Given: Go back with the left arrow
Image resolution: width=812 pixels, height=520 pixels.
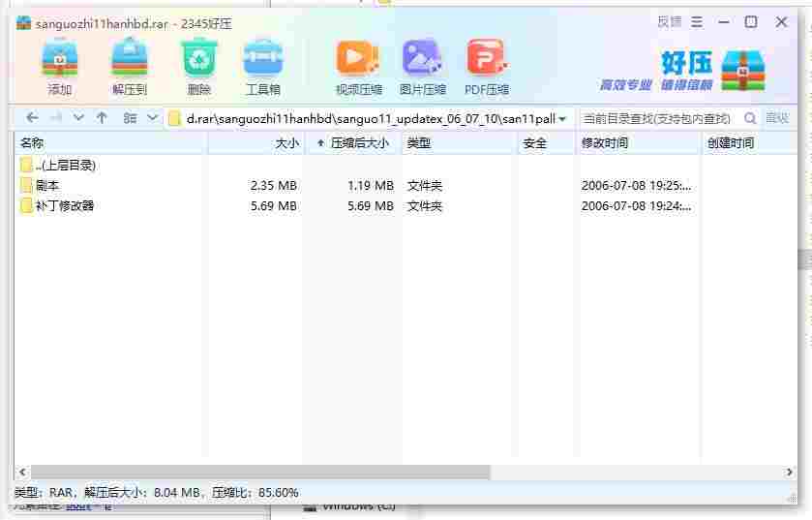Looking at the screenshot, I should [x=32, y=118].
